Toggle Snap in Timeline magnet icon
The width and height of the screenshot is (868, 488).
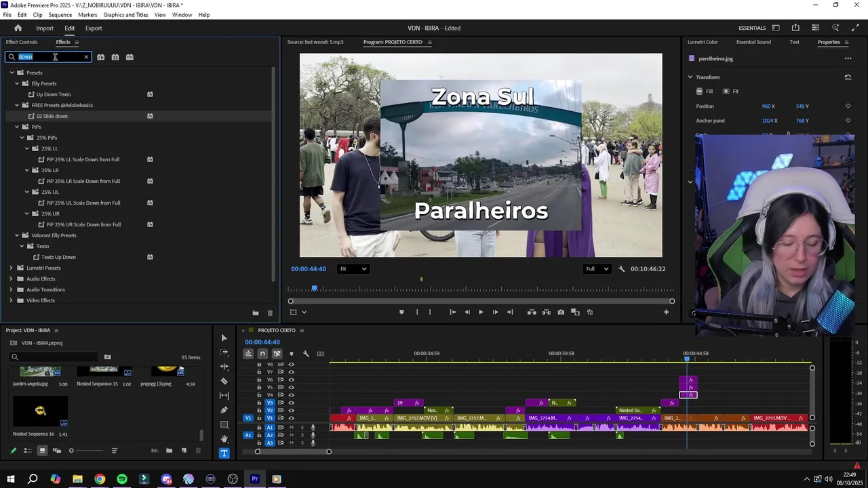click(262, 354)
